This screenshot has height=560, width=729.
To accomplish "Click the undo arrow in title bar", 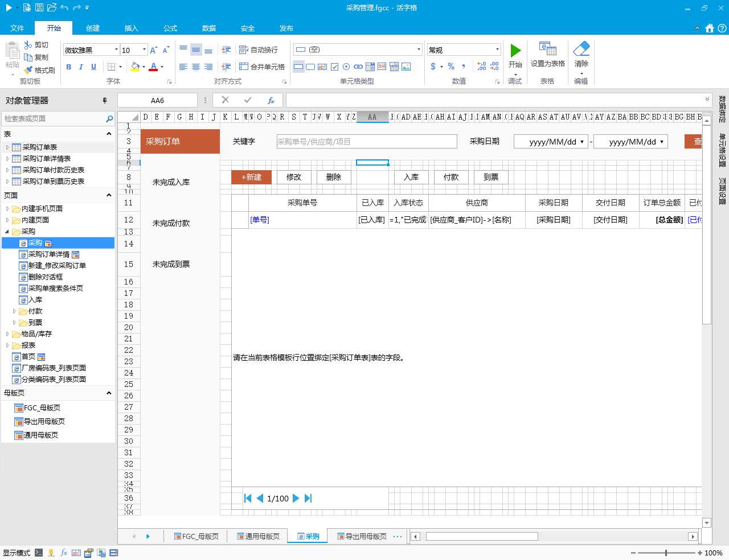I will pos(64,8).
